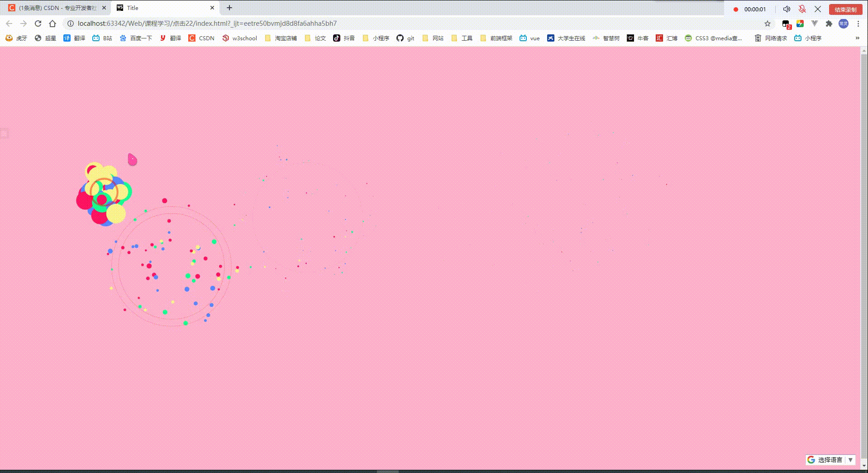Select the Title tab

point(165,8)
